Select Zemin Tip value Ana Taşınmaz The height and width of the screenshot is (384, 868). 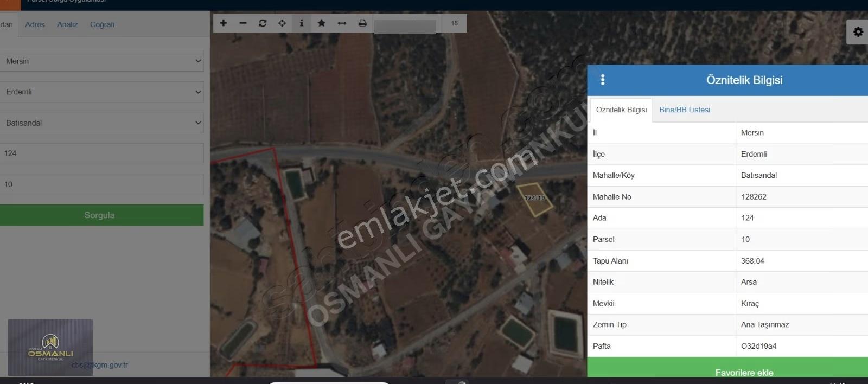click(x=765, y=325)
